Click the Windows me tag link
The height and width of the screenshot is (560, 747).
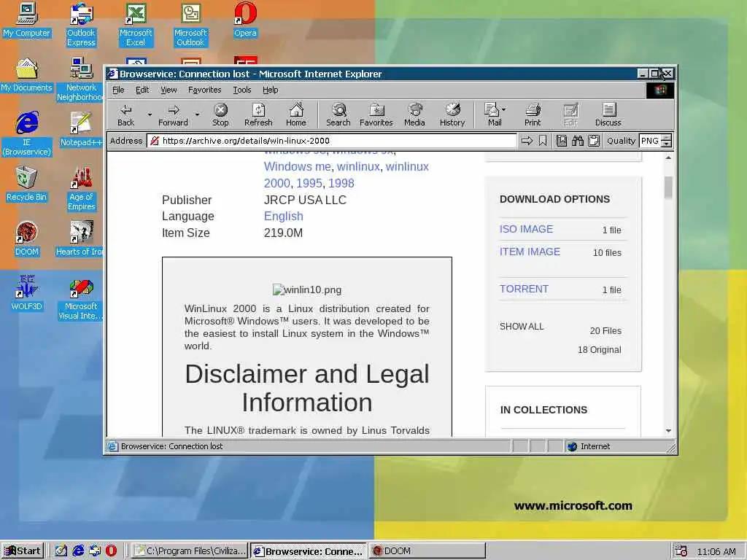[298, 167]
